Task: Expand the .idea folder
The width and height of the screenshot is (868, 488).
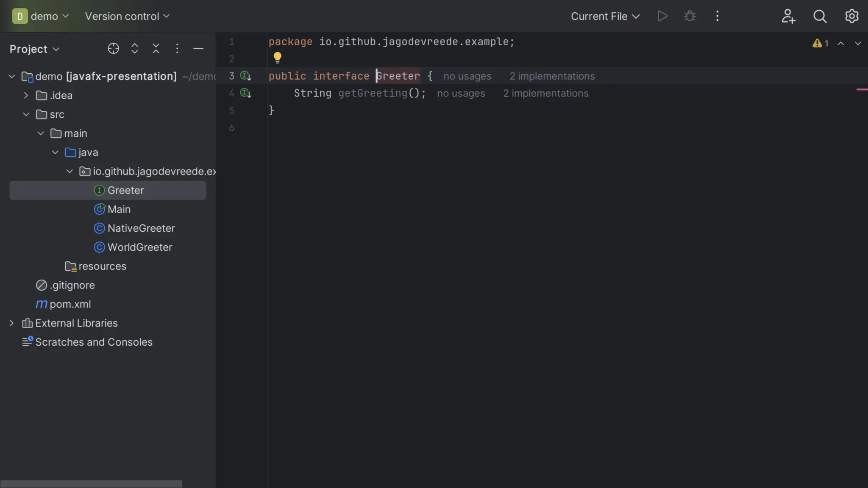Action: (x=26, y=95)
